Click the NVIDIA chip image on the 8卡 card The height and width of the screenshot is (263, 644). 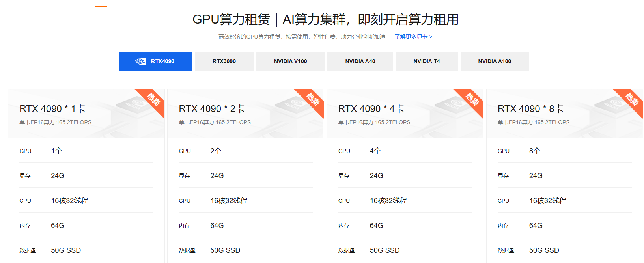[x=611, y=106]
